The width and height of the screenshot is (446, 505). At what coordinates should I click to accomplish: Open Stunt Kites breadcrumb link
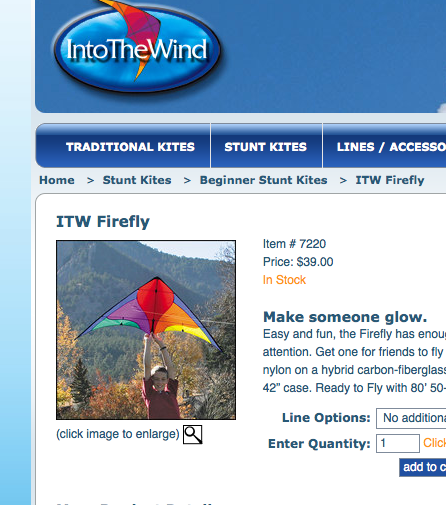pos(137,180)
